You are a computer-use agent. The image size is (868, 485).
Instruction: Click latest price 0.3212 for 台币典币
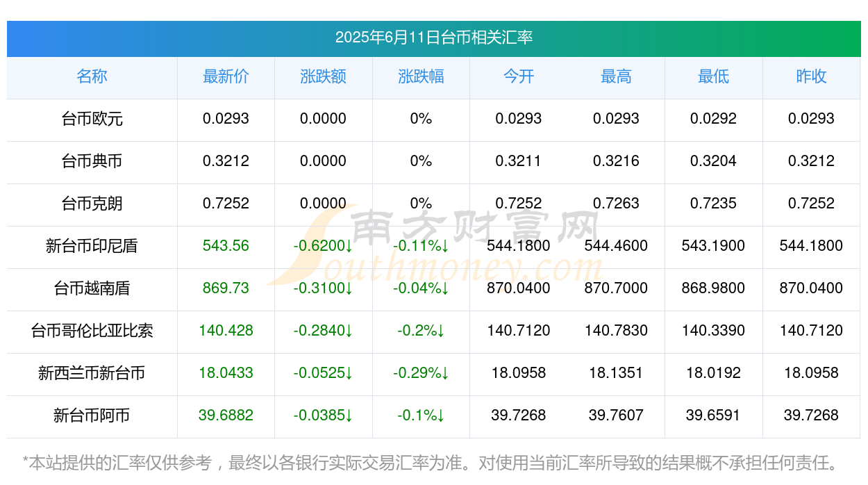[x=226, y=161]
